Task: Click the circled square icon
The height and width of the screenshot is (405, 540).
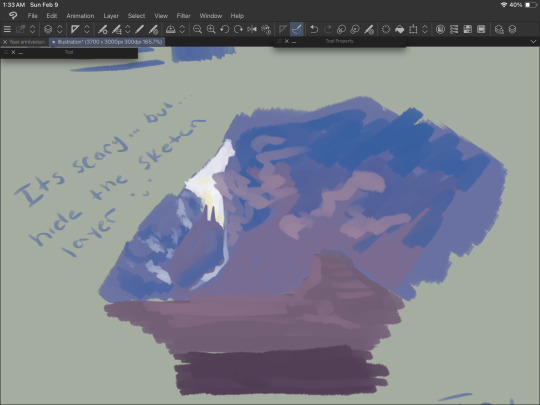Action: pyautogui.click(x=440, y=29)
